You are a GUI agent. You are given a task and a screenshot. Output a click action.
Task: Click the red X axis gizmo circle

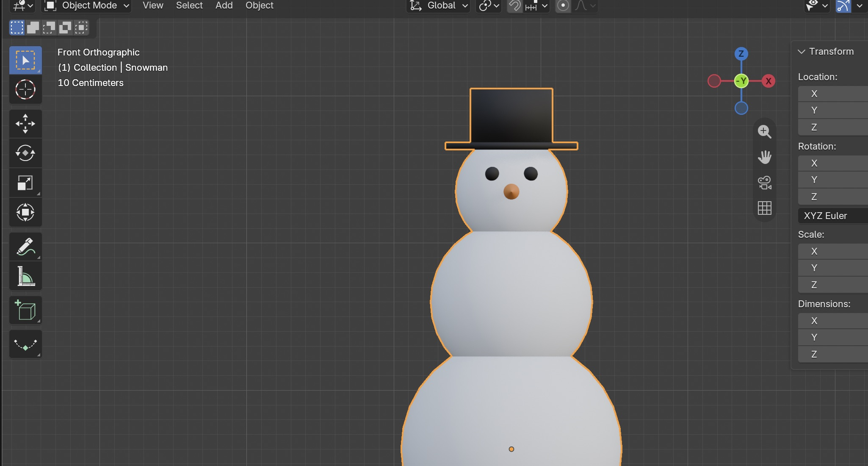768,81
